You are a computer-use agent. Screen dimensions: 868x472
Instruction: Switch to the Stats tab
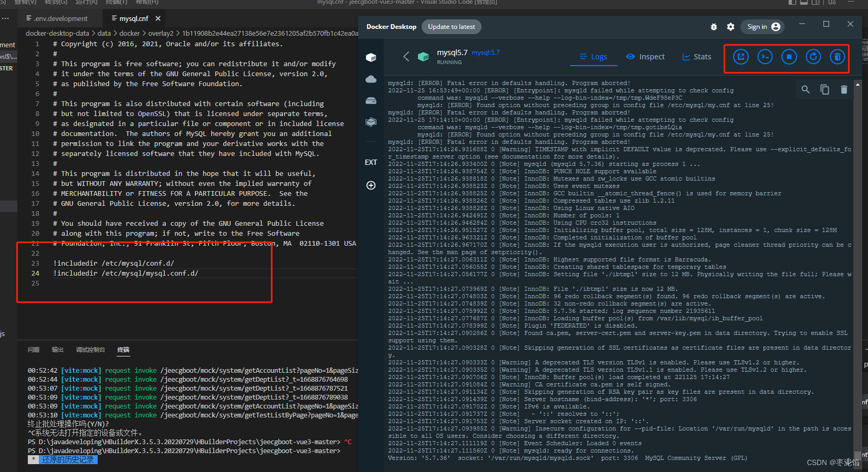point(697,57)
